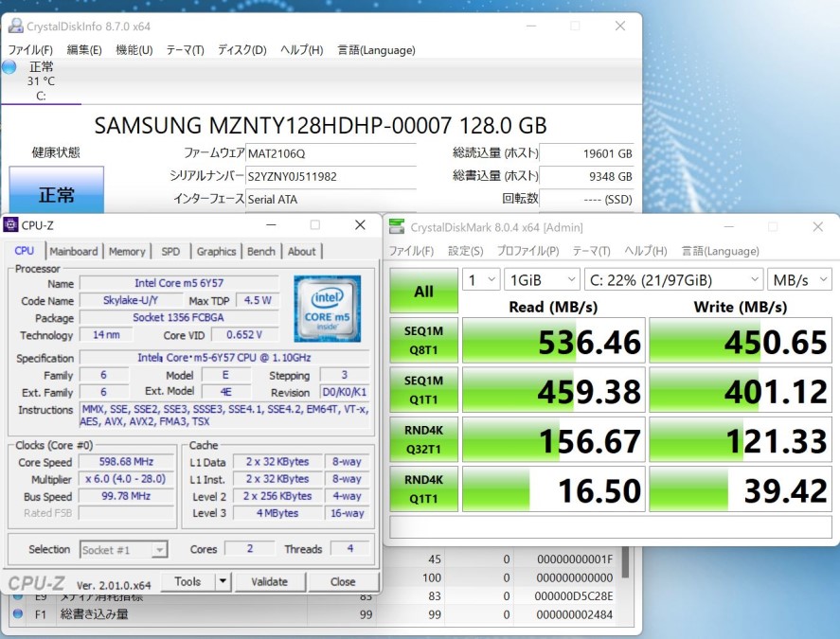This screenshot has width=840, height=639.
Task: Close the CrystalDiskMark window
Action: [817, 226]
